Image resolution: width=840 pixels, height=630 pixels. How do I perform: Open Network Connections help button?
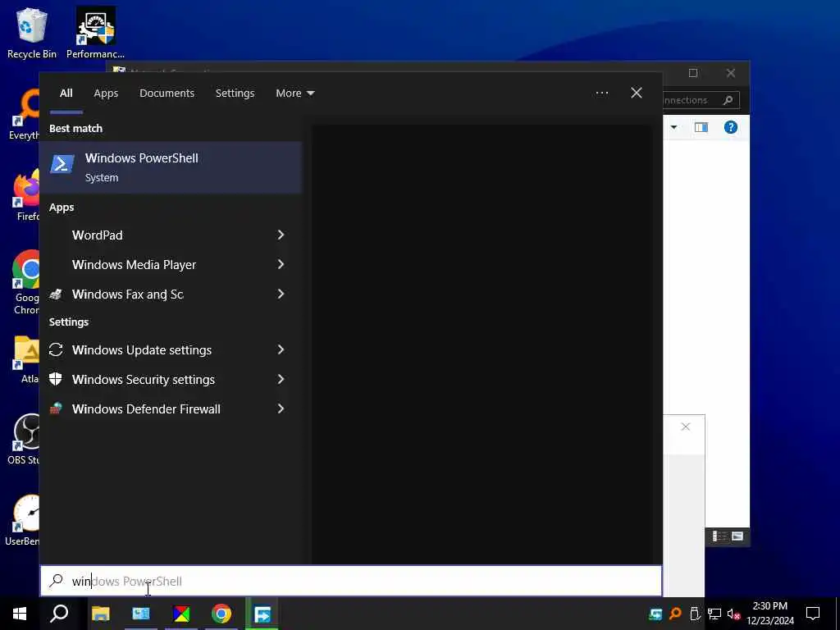(x=731, y=127)
